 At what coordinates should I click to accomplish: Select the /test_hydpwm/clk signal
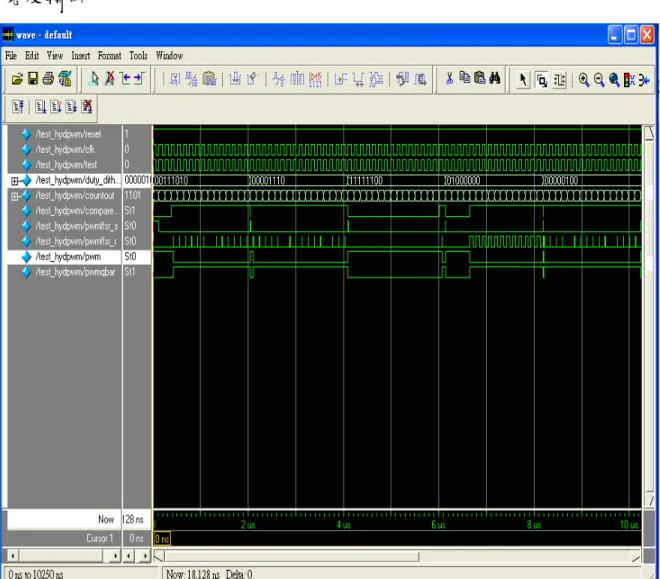click(x=65, y=149)
